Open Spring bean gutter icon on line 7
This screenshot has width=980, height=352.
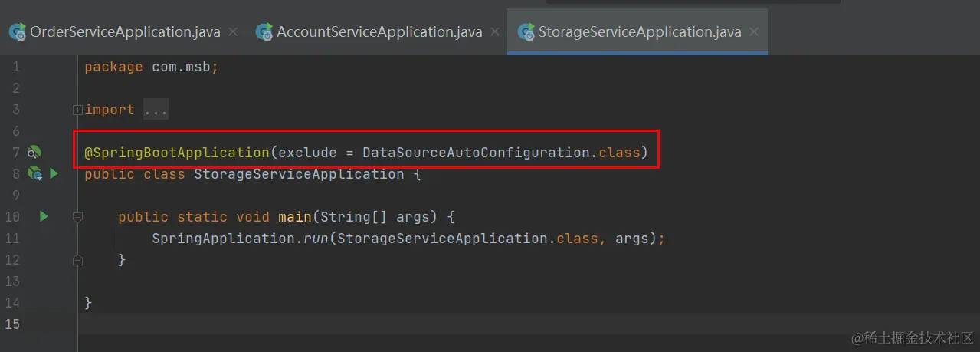(x=34, y=153)
